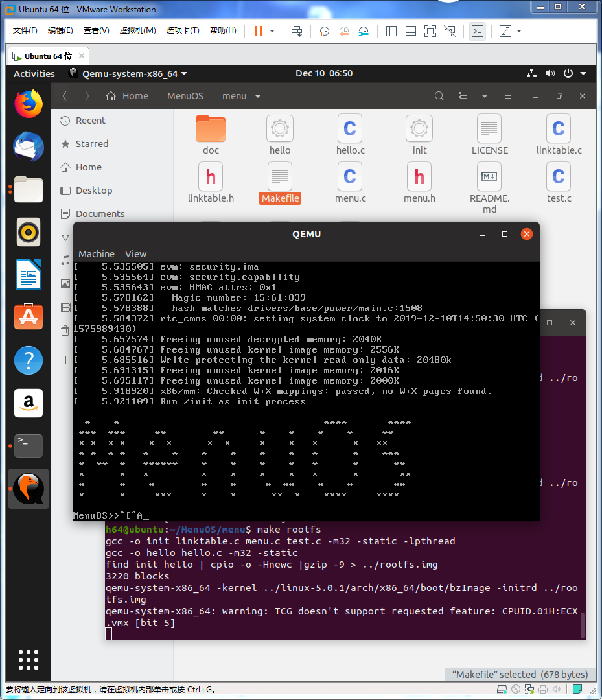Toggle list view in Files

coord(463,96)
